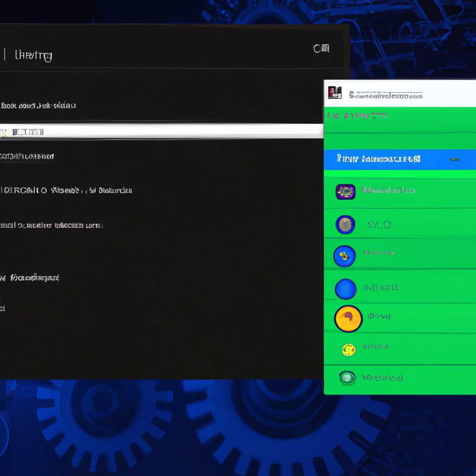Pick the plain solid blue circle icon
This screenshot has height=476, width=476.
345,289
